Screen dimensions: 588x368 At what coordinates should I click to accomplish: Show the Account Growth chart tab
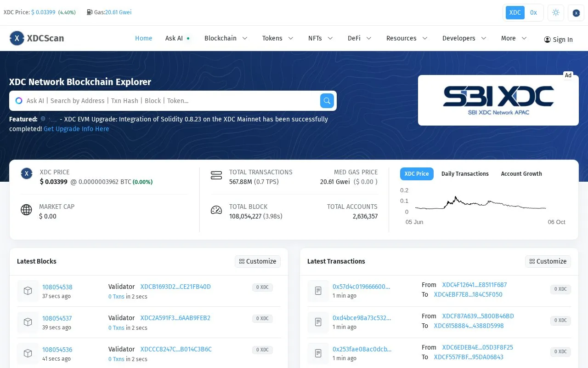point(521,174)
